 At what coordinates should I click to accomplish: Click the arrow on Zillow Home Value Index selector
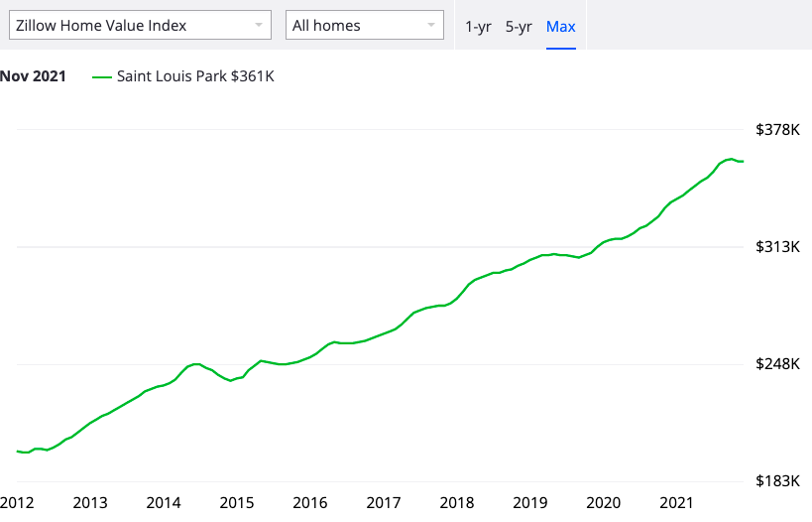(x=259, y=25)
